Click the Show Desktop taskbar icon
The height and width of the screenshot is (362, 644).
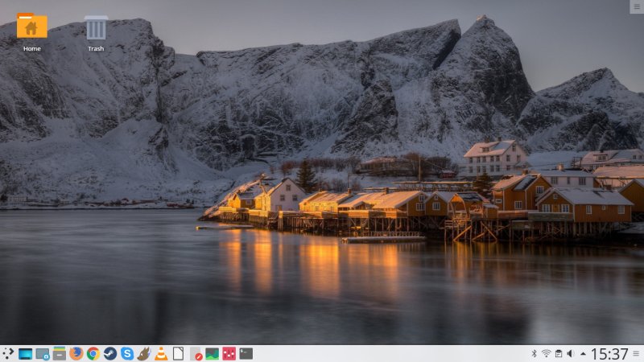25,354
